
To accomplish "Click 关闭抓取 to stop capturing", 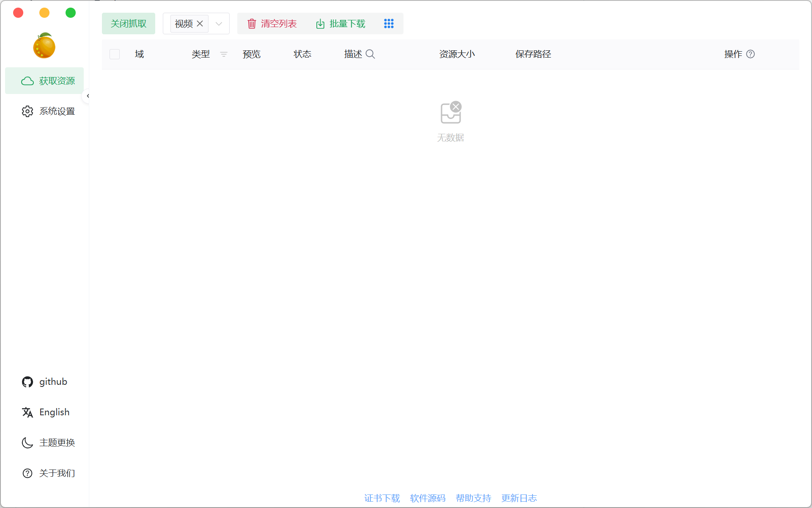I will click(128, 23).
